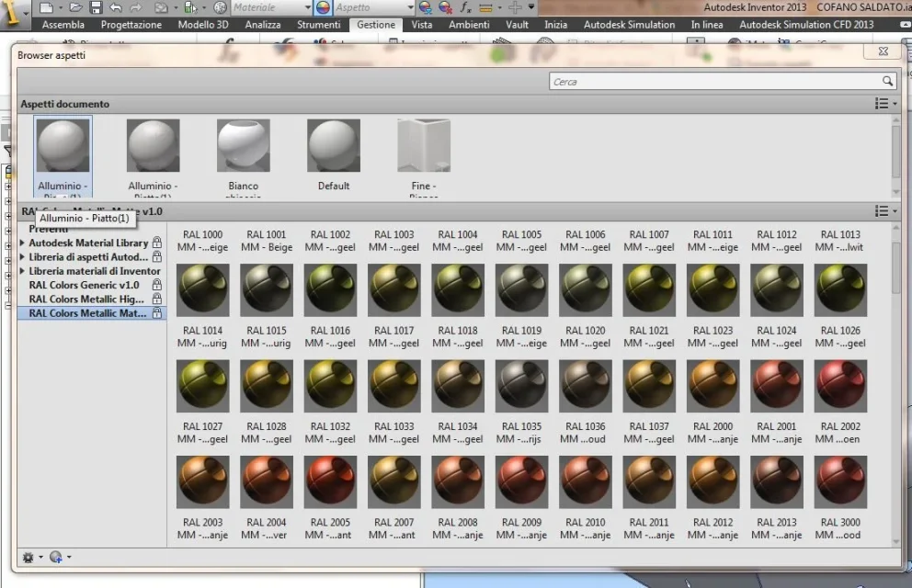Click the Inizia ribbon tab
The image size is (912, 588).
(x=555, y=25)
